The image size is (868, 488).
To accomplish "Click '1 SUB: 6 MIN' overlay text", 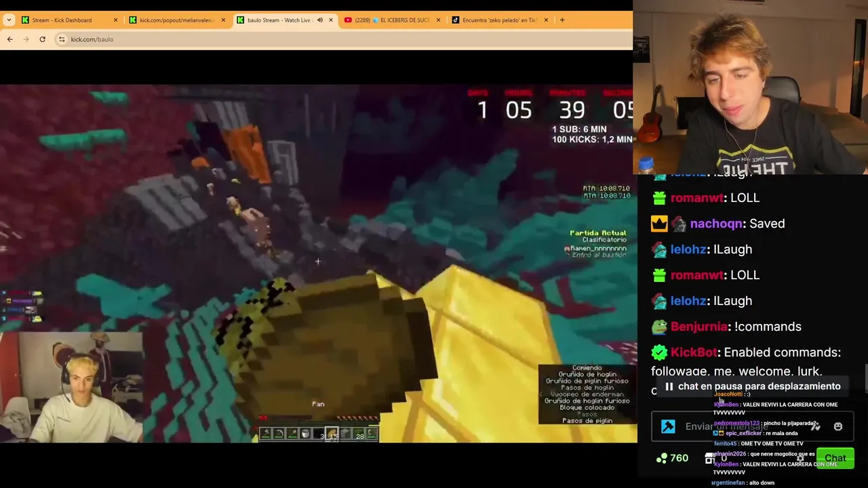I will point(579,129).
